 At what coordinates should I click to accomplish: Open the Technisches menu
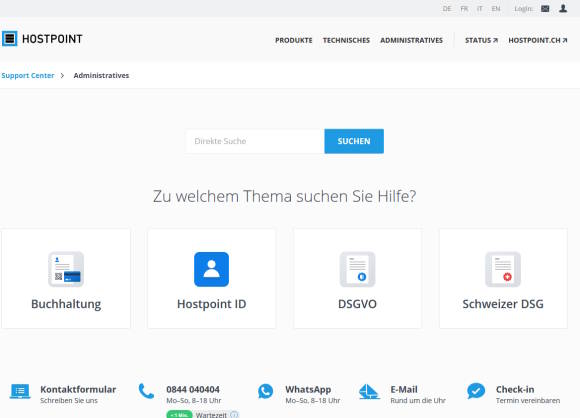(346, 40)
